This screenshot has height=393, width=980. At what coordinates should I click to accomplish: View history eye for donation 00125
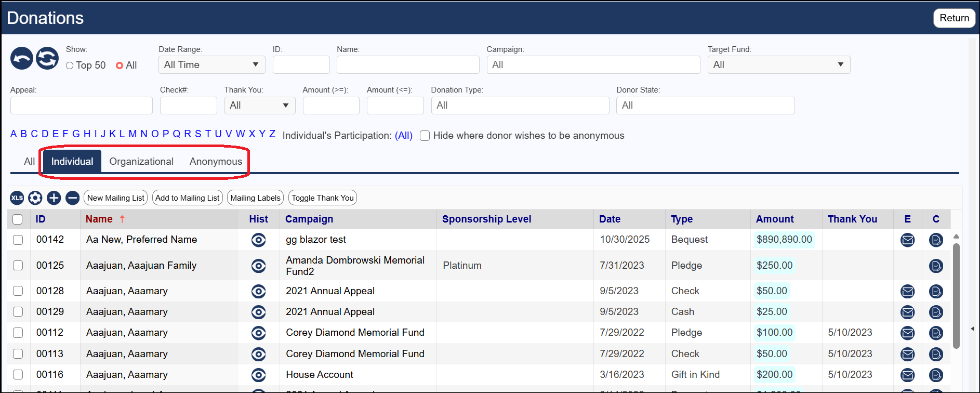pyautogui.click(x=258, y=266)
